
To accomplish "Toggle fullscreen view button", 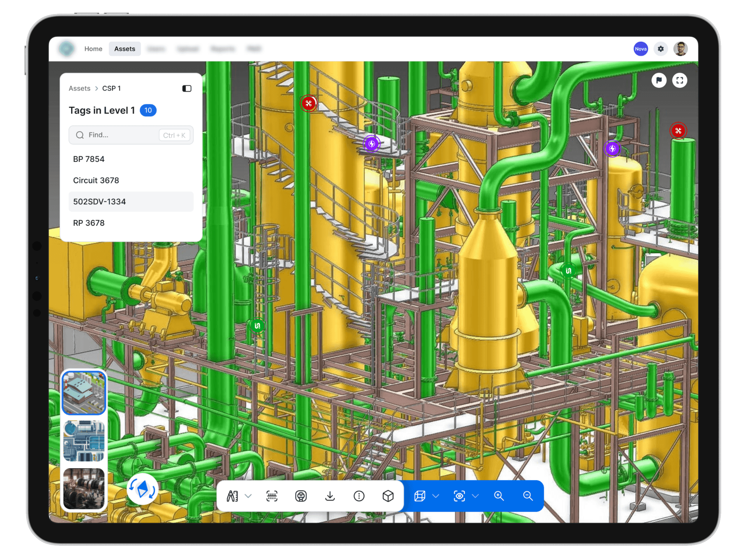I will 680,80.
